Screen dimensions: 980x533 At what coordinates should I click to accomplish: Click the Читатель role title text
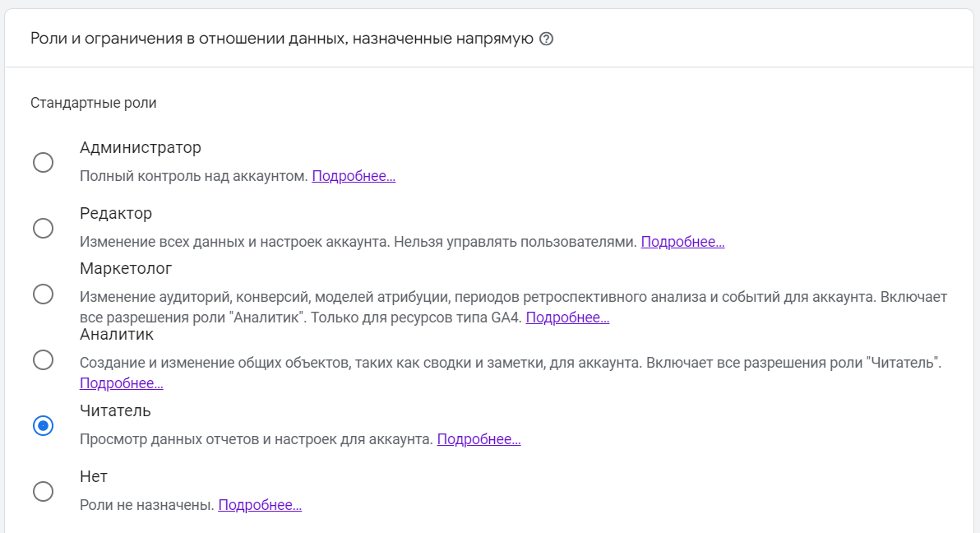[115, 410]
